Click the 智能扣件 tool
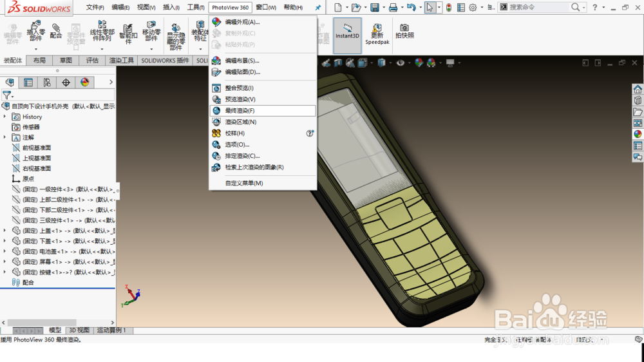This screenshot has height=362, width=644. point(128,33)
